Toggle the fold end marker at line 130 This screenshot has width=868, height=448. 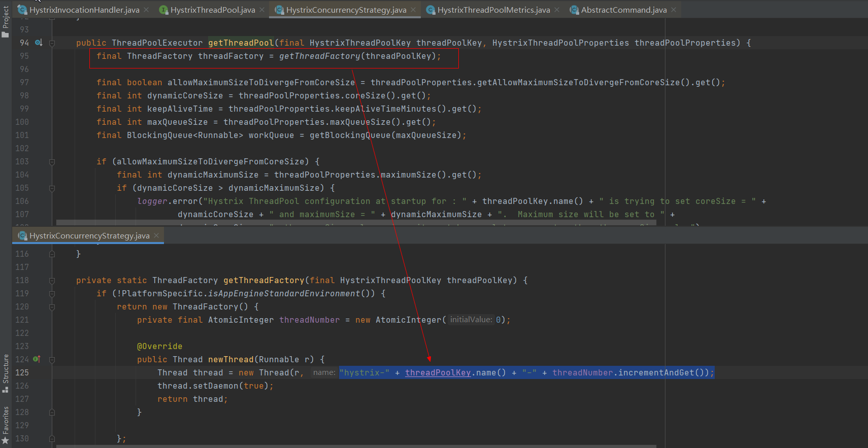coord(52,438)
